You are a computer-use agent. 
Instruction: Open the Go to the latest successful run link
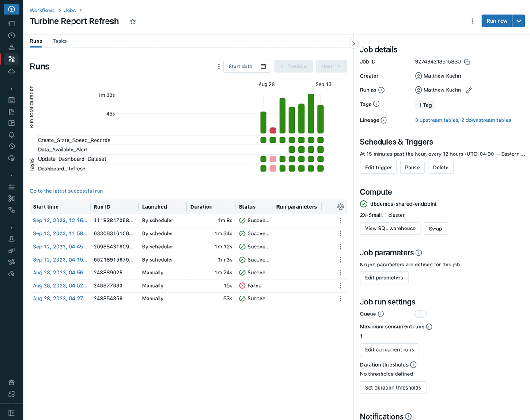(66, 191)
